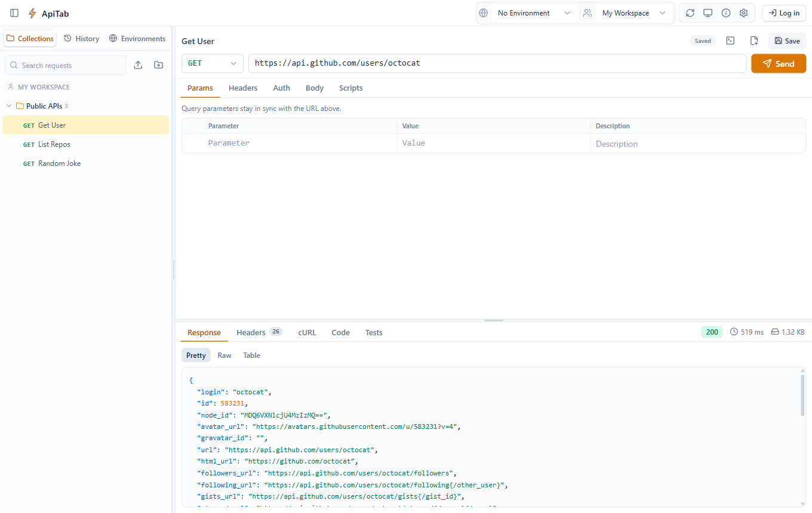Click the Saved status badge
The height and width of the screenshot is (513, 812).
[x=703, y=41]
